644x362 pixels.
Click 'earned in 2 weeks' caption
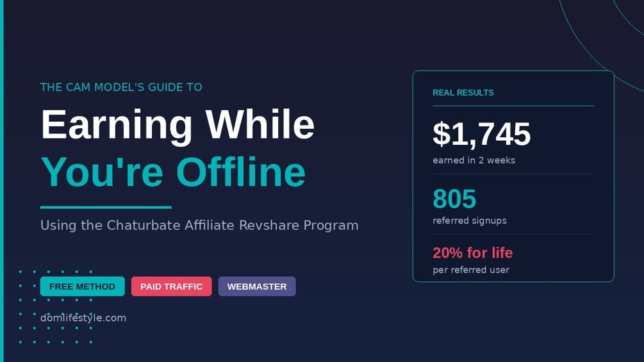coord(474,160)
